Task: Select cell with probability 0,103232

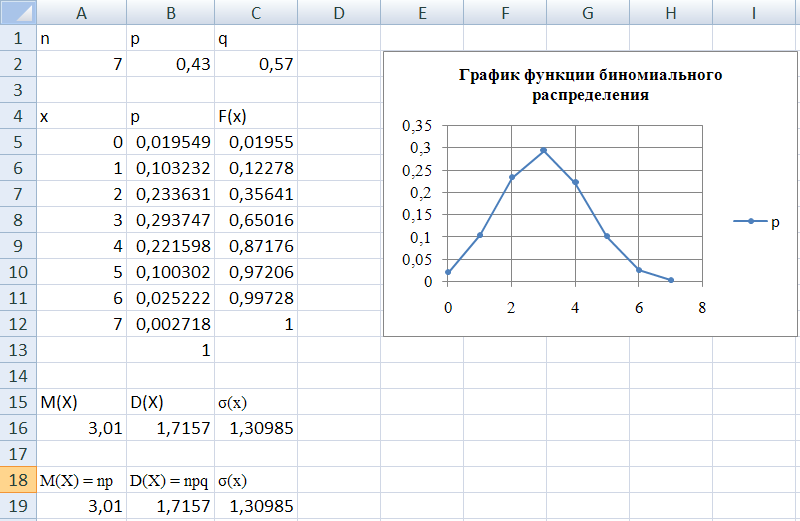Action: coord(170,168)
